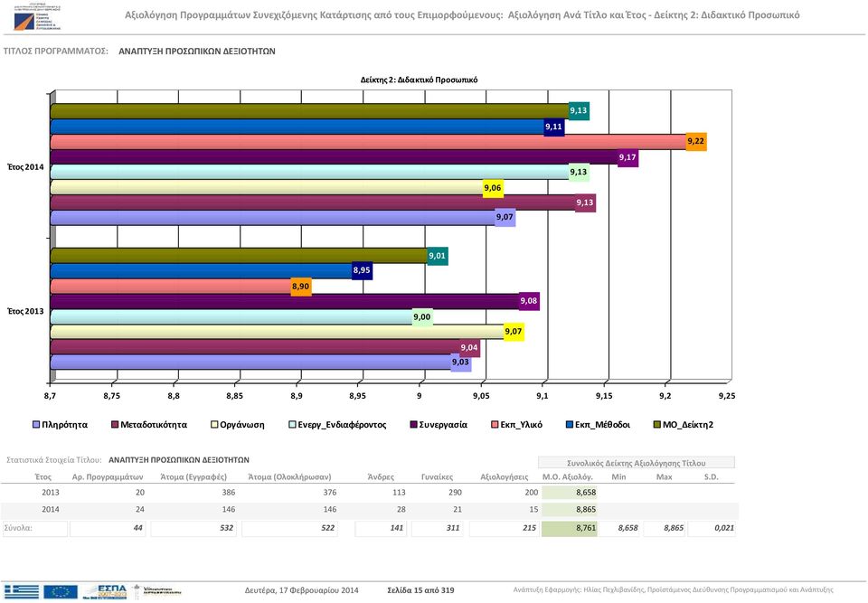
Task: Click the Έτος 2014 category axis label
Action: (25, 166)
